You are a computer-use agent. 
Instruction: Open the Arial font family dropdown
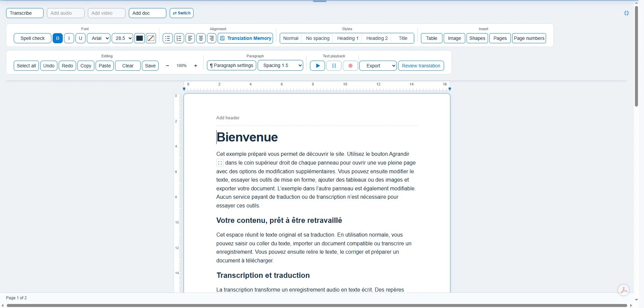pos(99,38)
